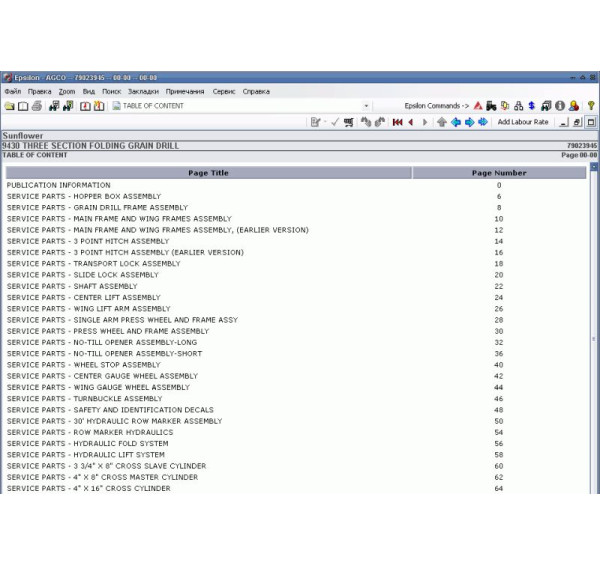Click the shopping cart icon
The image size is (600, 565).
(x=348, y=122)
